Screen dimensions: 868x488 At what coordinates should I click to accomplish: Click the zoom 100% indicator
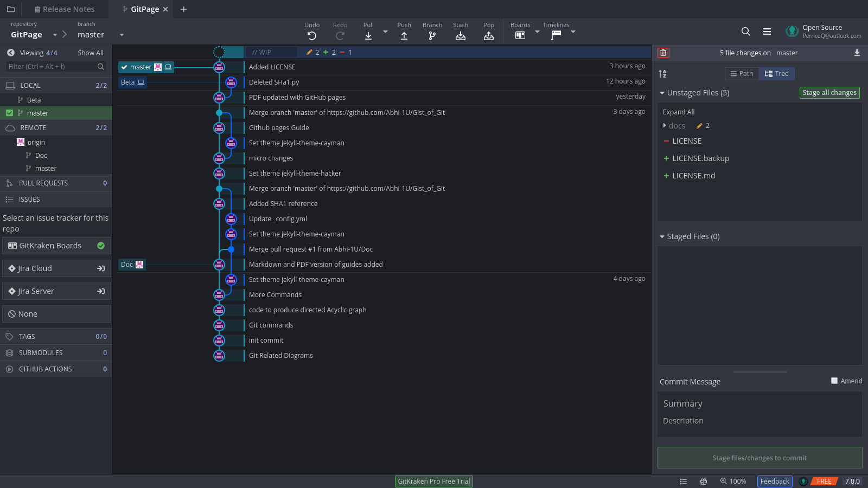(733, 481)
